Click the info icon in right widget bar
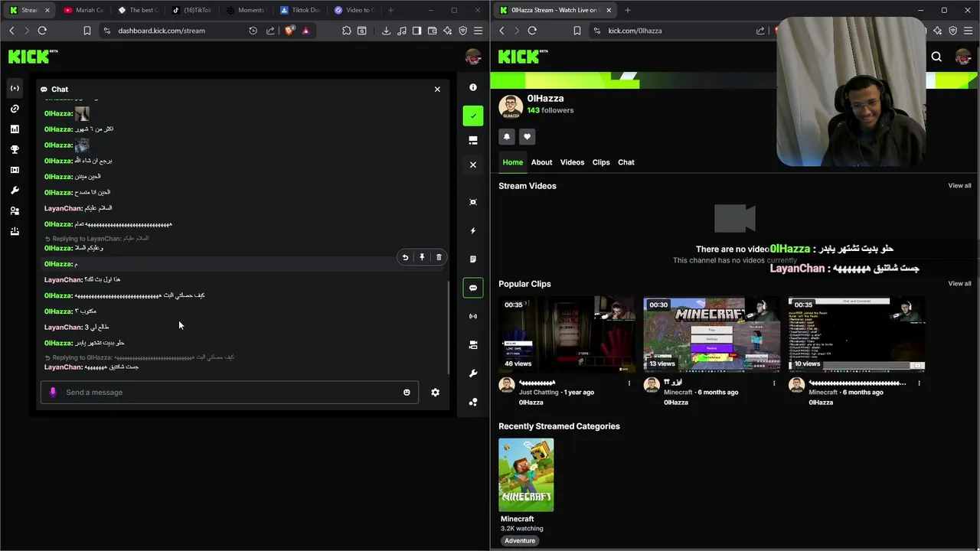This screenshot has width=980, height=551. tap(473, 87)
